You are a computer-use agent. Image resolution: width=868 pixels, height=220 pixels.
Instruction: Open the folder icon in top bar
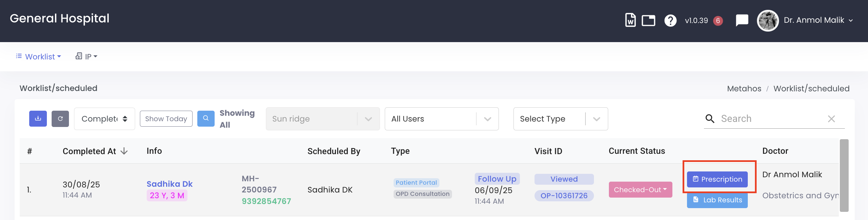(648, 20)
